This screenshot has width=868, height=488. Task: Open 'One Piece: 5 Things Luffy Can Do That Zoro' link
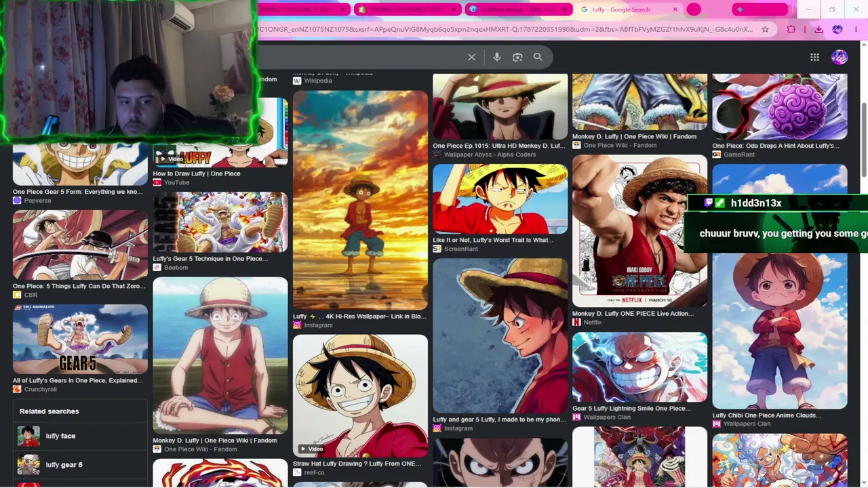pyautogui.click(x=79, y=286)
